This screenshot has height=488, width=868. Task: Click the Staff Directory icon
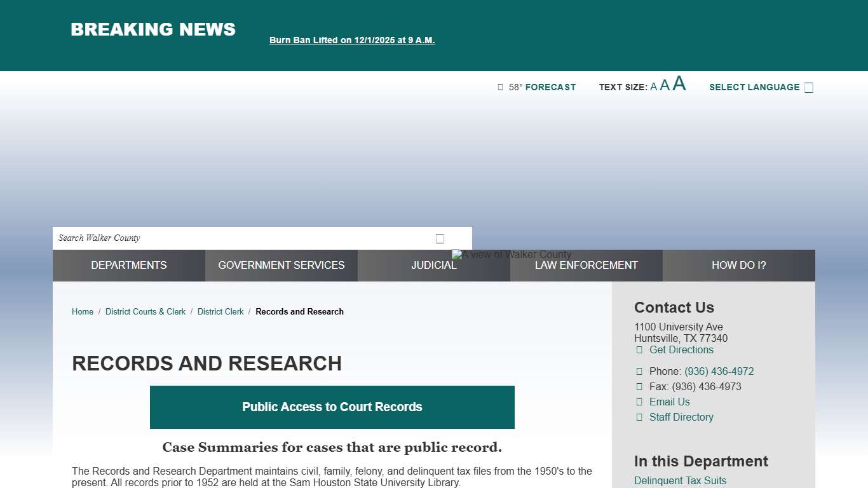click(639, 417)
